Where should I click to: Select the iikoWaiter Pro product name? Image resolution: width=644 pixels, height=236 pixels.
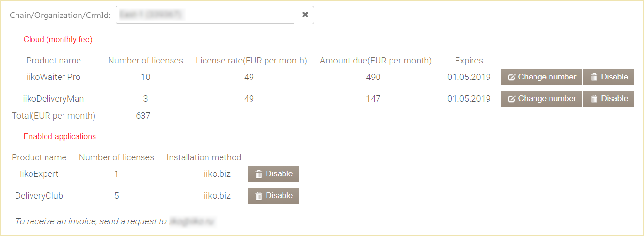(53, 77)
